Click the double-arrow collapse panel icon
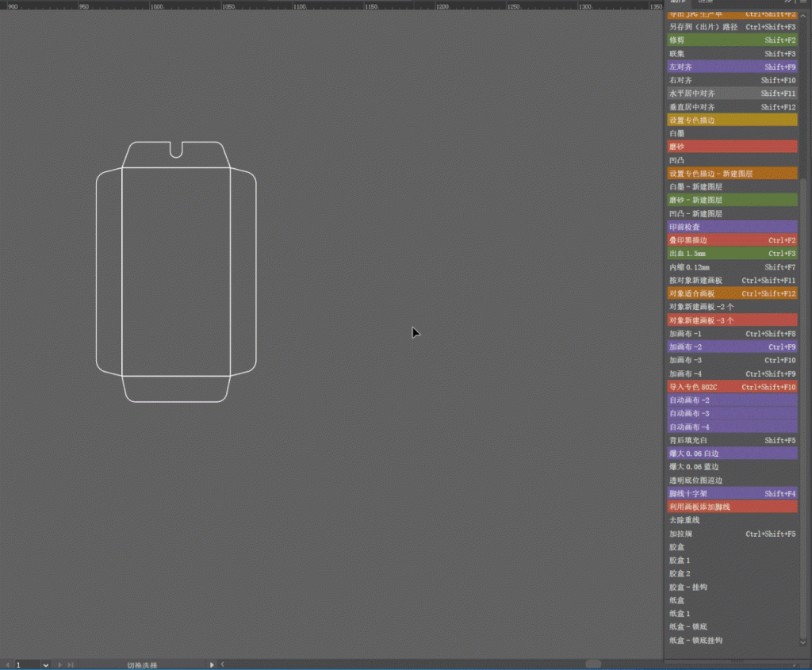This screenshot has width=812, height=670. click(788, 3)
